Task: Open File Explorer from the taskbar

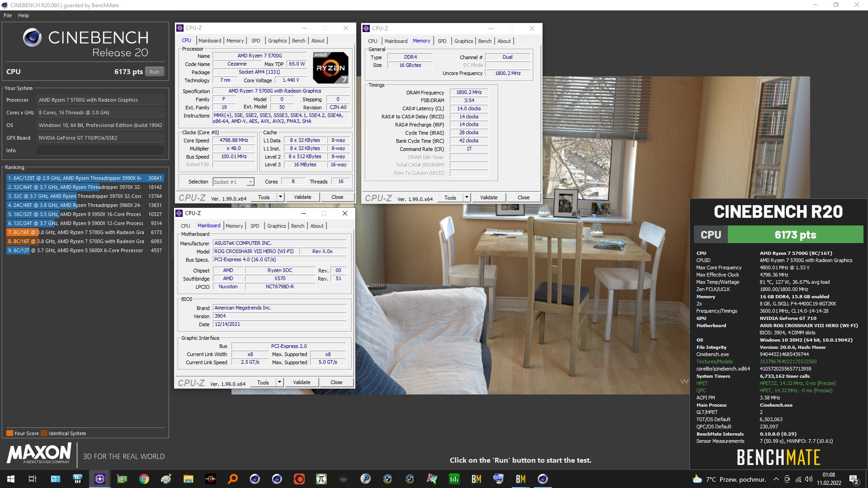Action: coord(188,479)
